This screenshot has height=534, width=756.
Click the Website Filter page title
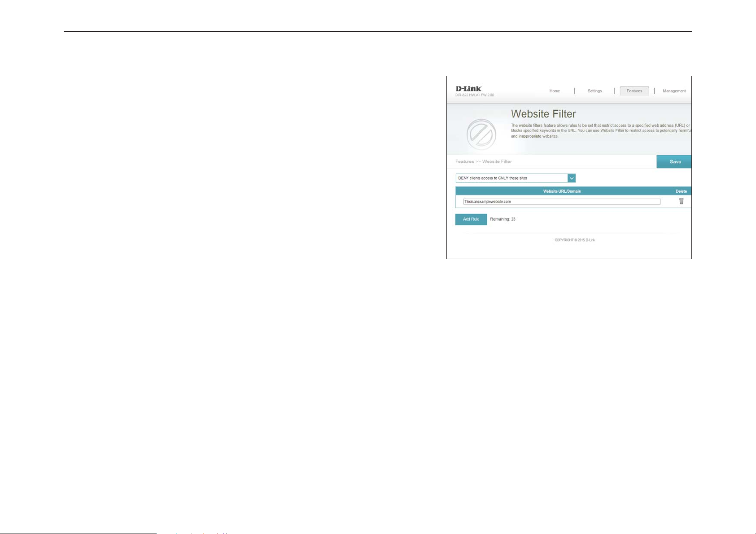[x=543, y=114]
